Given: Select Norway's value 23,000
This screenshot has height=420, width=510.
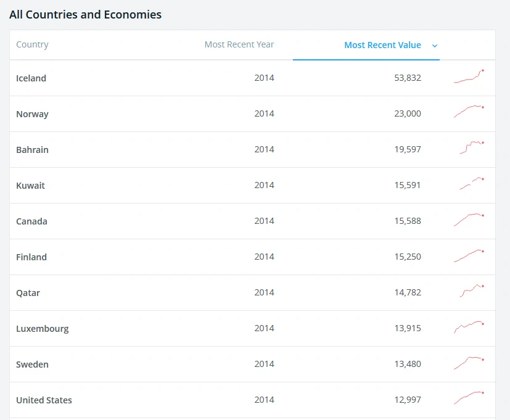Looking at the screenshot, I should tap(408, 113).
